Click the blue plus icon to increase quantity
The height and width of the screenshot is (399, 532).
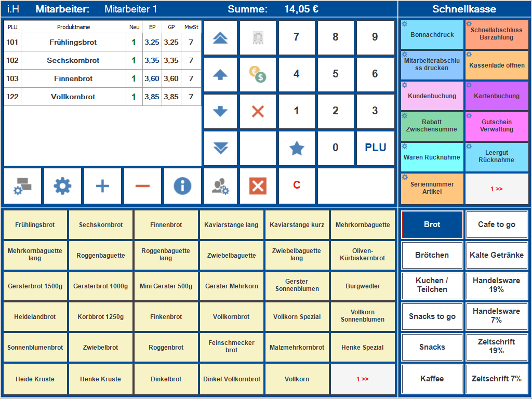pyautogui.click(x=102, y=186)
